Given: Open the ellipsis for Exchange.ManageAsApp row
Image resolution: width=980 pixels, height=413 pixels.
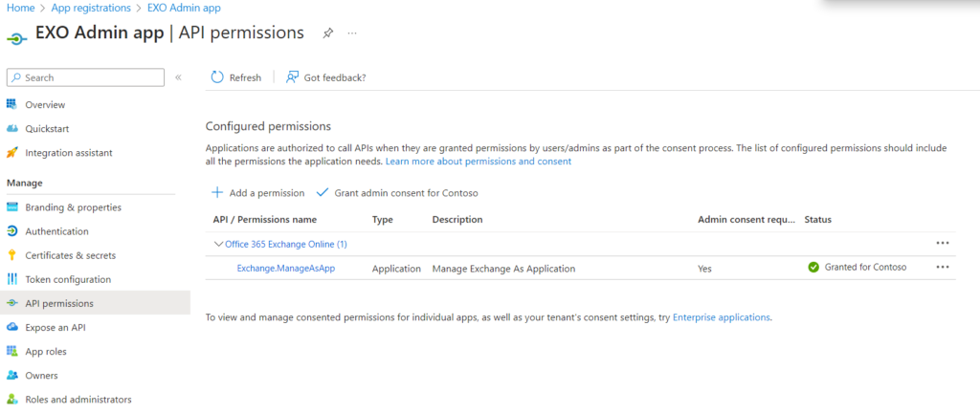Looking at the screenshot, I should pos(943,267).
